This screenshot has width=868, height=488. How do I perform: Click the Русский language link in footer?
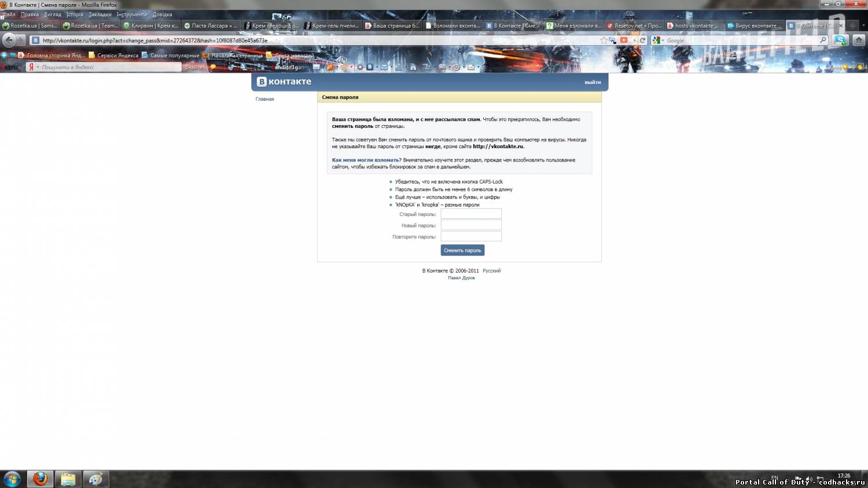tap(491, 271)
